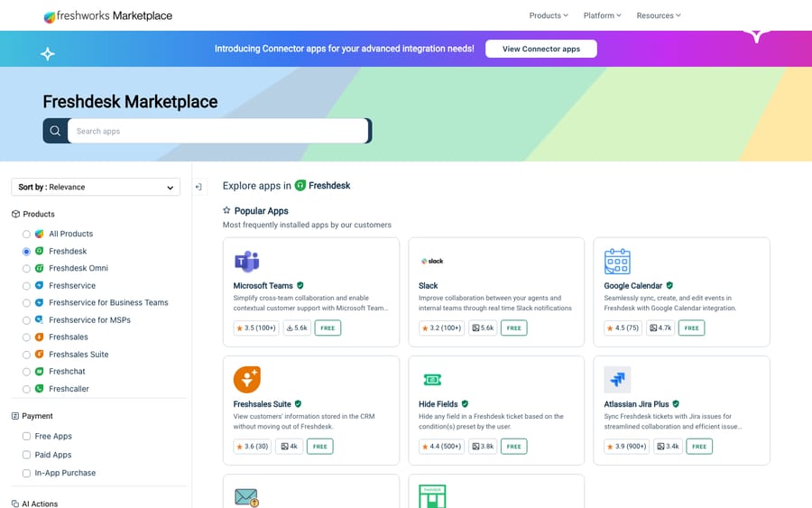
Task: Click FREE button on Hide Fields card
Action: pyautogui.click(x=513, y=447)
